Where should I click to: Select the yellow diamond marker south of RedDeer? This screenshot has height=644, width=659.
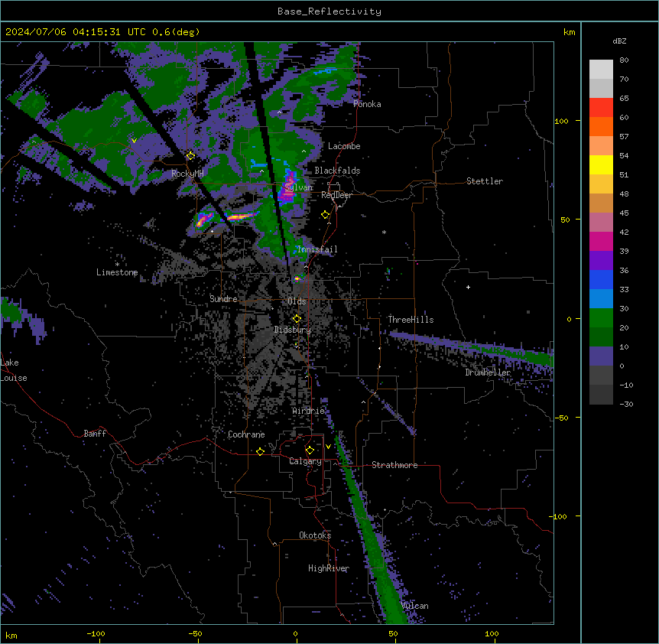pos(326,215)
